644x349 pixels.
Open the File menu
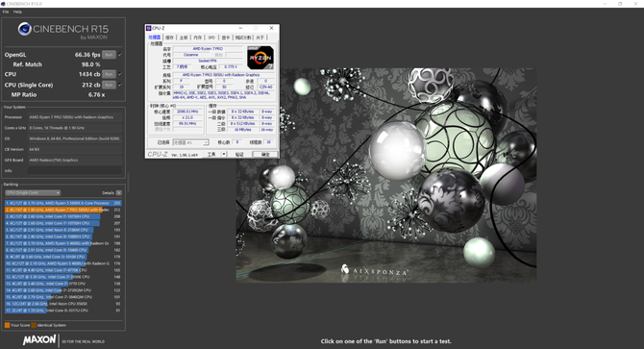(x=6, y=12)
